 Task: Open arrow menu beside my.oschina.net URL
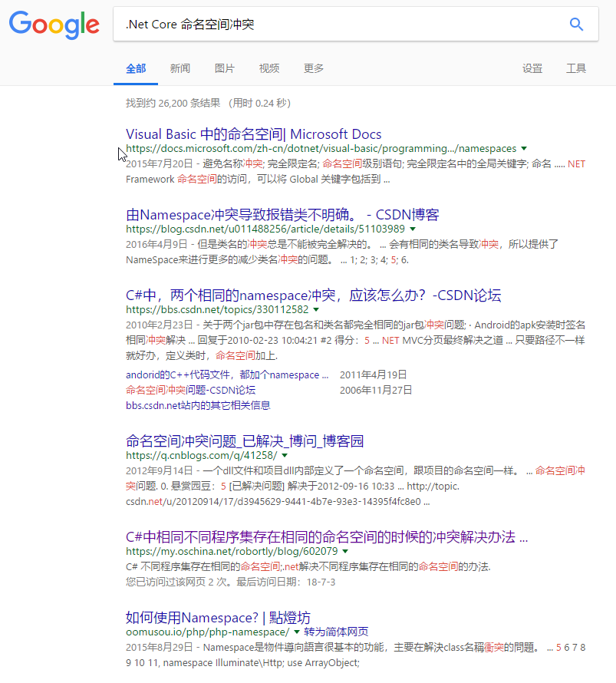pos(345,551)
